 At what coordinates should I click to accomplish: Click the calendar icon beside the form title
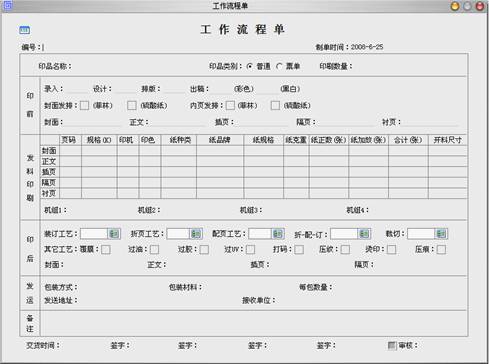click(x=24, y=30)
